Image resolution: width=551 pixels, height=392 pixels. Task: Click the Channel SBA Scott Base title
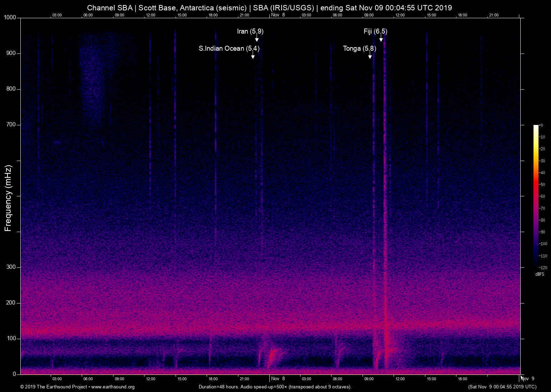coord(269,8)
